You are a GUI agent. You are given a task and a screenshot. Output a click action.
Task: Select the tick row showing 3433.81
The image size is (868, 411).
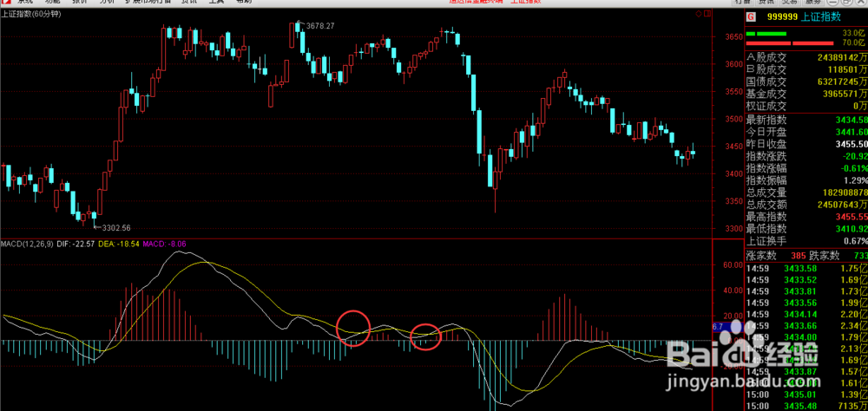806,291
